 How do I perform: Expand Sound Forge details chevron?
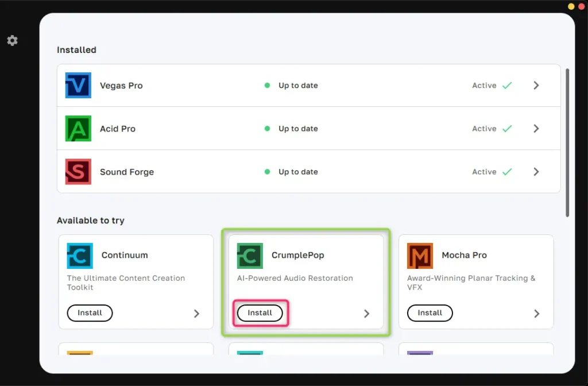click(536, 171)
